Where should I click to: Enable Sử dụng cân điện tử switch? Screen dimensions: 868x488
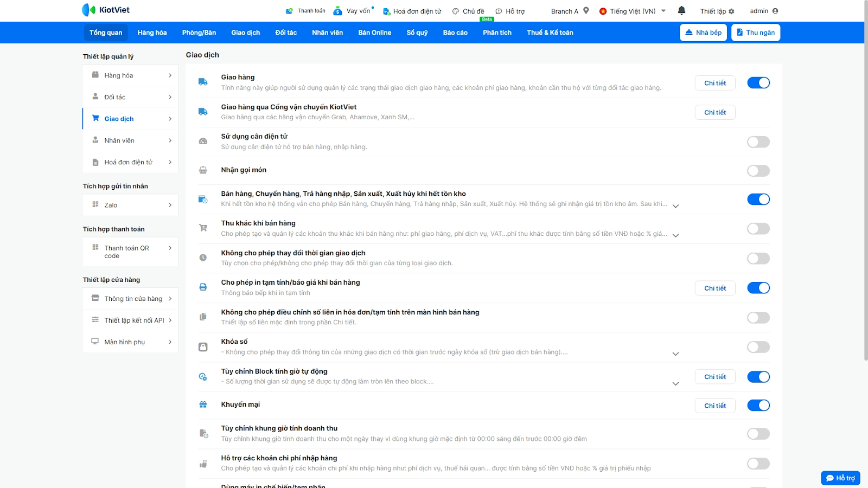pos(758,142)
